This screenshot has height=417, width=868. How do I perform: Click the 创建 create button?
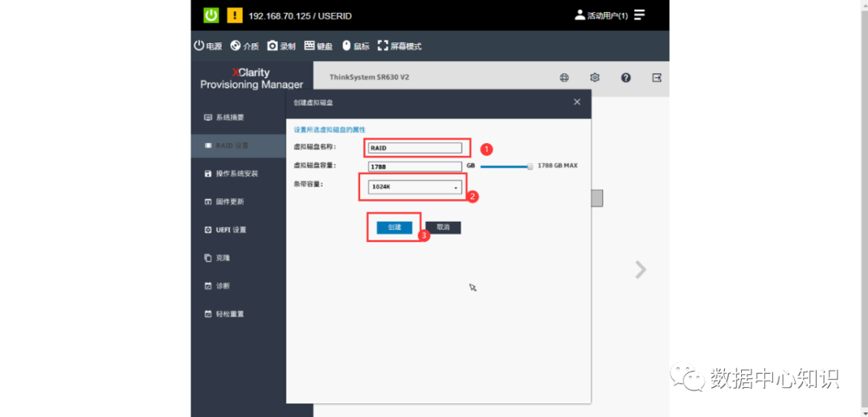(394, 227)
